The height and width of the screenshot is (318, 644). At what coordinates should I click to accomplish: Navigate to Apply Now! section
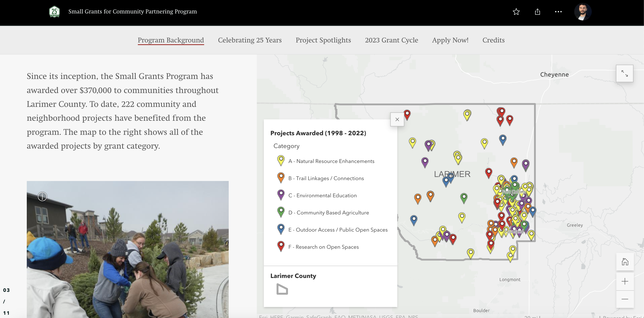[450, 40]
